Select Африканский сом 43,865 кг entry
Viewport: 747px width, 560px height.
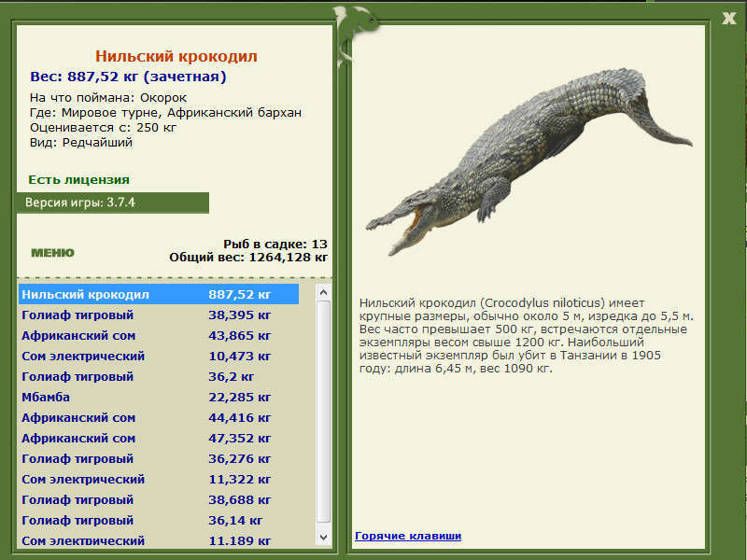click(x=159, y=335)
